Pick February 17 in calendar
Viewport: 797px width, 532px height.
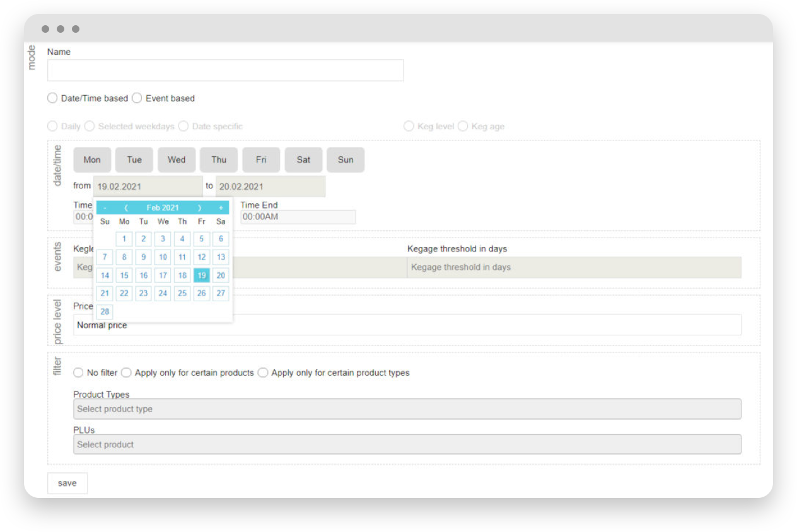pyautogui.click(x=163, y=275)
